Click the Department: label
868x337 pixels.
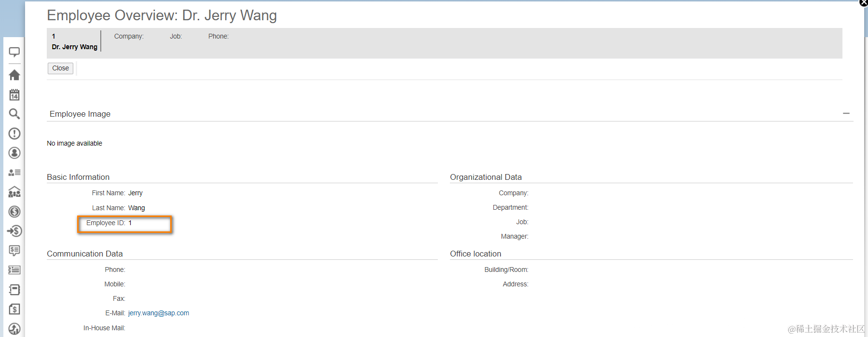tap(510, 208)
